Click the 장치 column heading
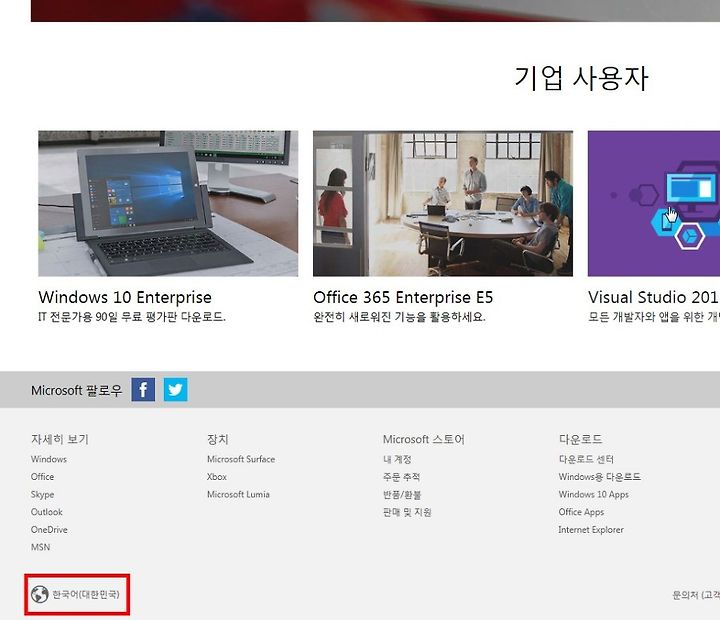 pyautogui.click(x=218, y=440)
